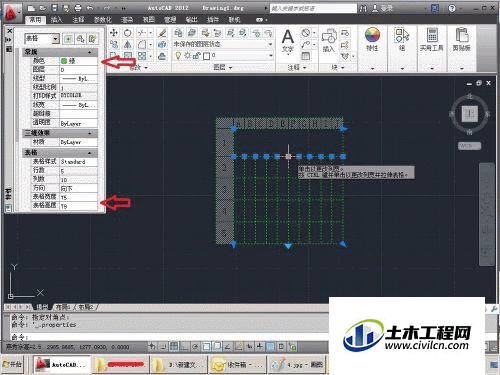
Task: Click the Clipboard (剪贴板) panel icon
Action: coord(462,39)
